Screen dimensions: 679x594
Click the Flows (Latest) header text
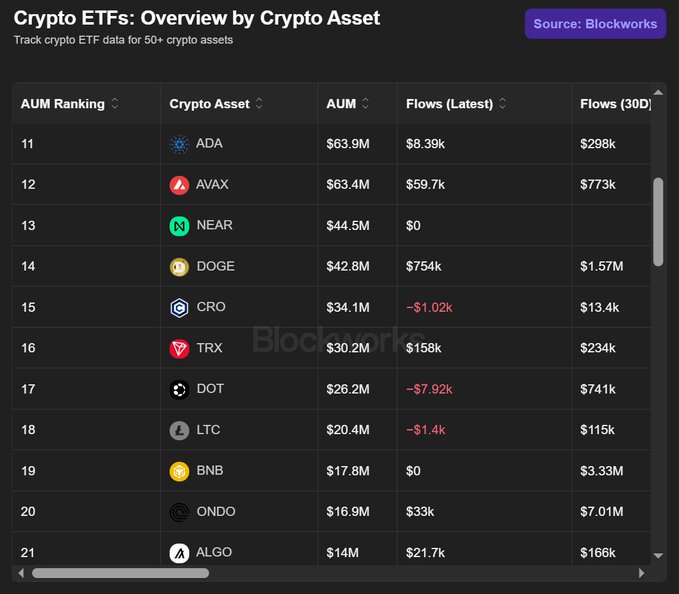tap(449, 104)
